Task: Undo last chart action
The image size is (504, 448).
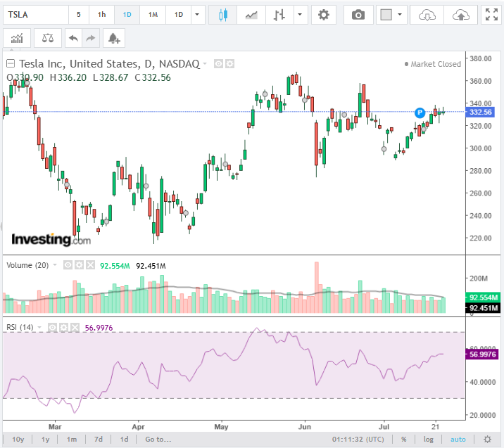Action: tap(73, 38)
